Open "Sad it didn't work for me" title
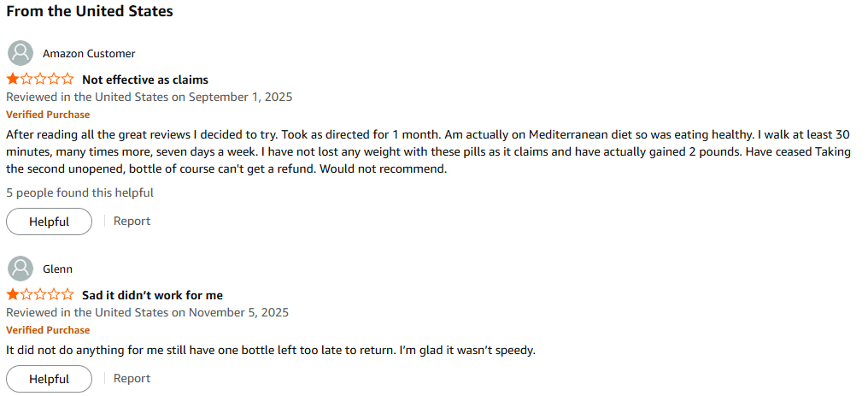The image size is (868, 396). point(152,295)
